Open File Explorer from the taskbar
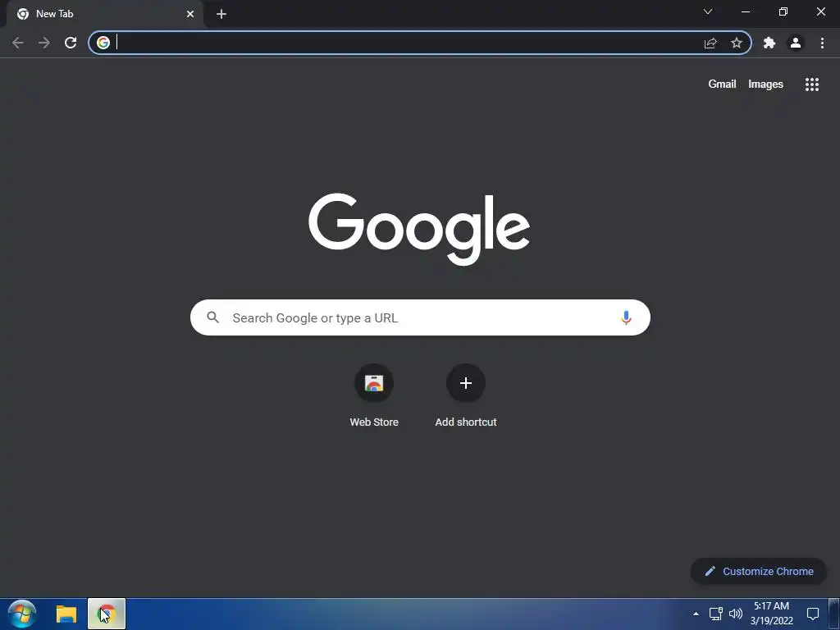This screenshot has height=630, width=840. point(66,614)
